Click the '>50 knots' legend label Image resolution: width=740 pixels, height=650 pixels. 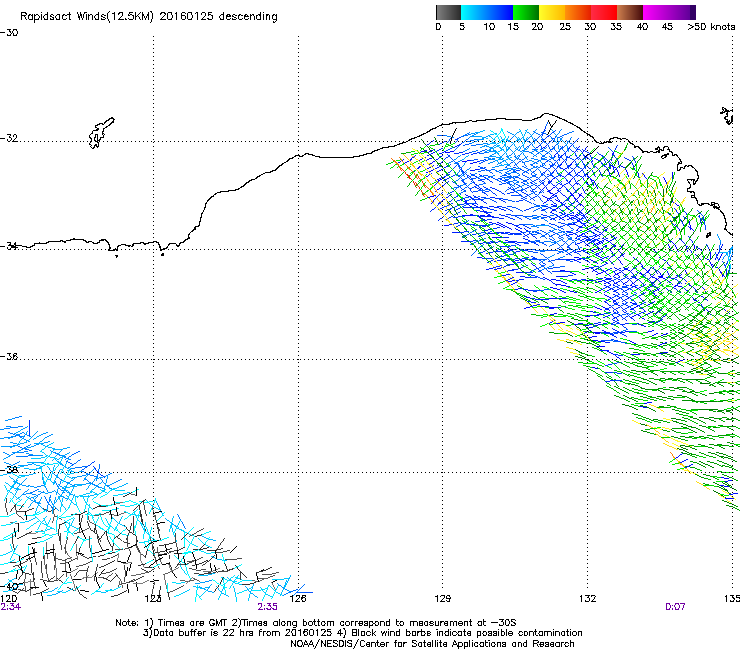pos(711,27)
